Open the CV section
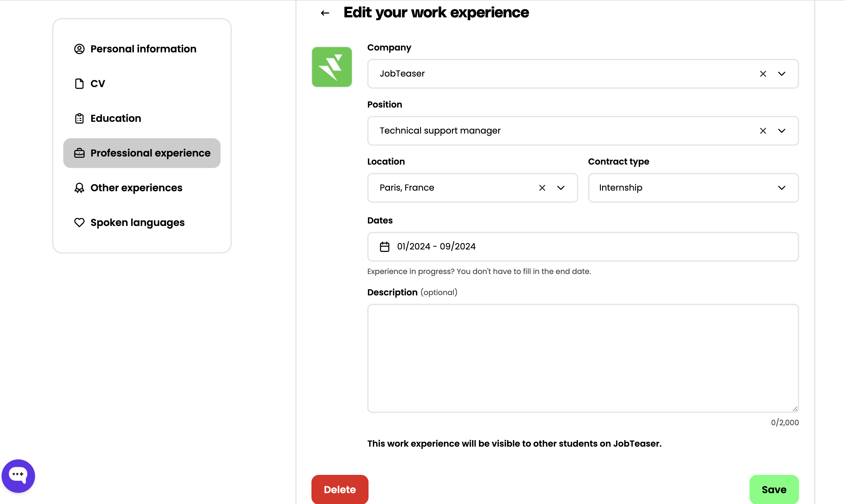This screenshot has height=504, width=845. coord(97,84)
